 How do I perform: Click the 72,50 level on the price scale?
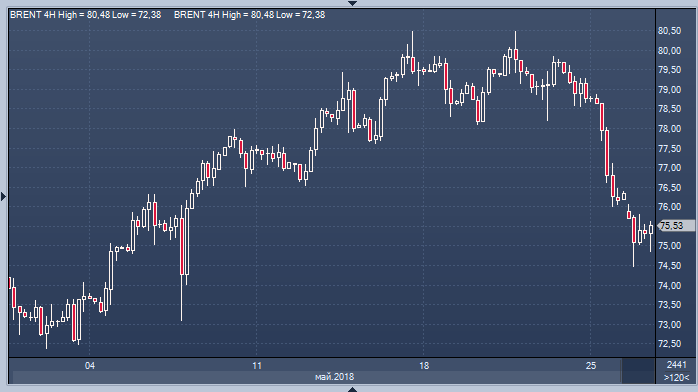(670, 344)
